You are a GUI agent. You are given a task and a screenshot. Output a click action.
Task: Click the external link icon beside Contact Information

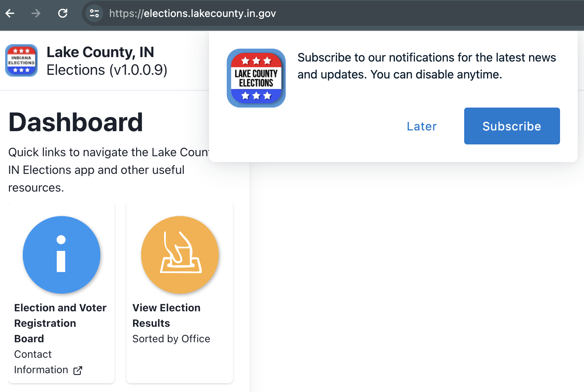[78, 370]
